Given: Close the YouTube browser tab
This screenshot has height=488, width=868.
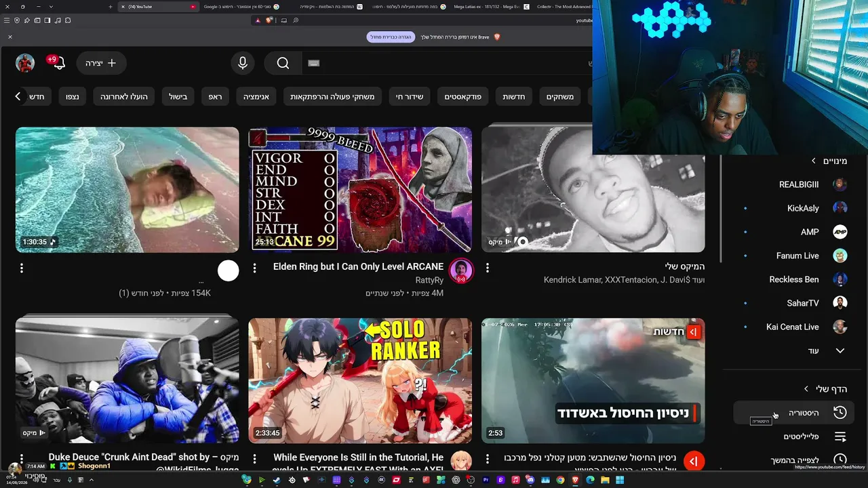Looking at the screenshot, I should pos(123,7).
